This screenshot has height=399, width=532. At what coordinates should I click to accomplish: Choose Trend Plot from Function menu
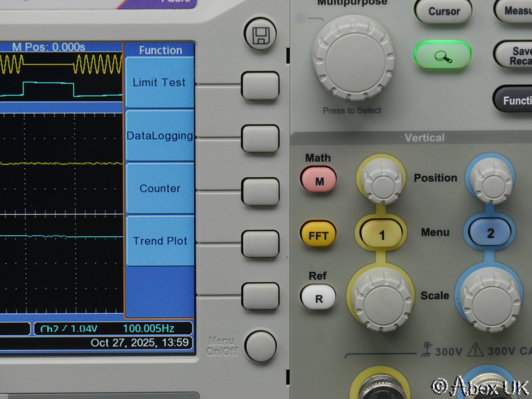pyautogui.click(x=160, y=241)
